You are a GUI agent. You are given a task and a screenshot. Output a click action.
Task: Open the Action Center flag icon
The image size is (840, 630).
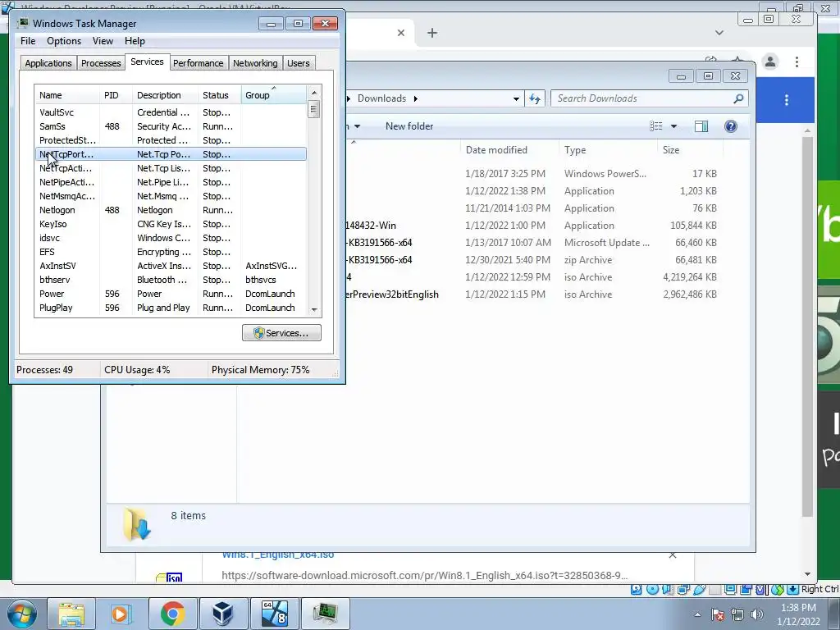[718, 614]
